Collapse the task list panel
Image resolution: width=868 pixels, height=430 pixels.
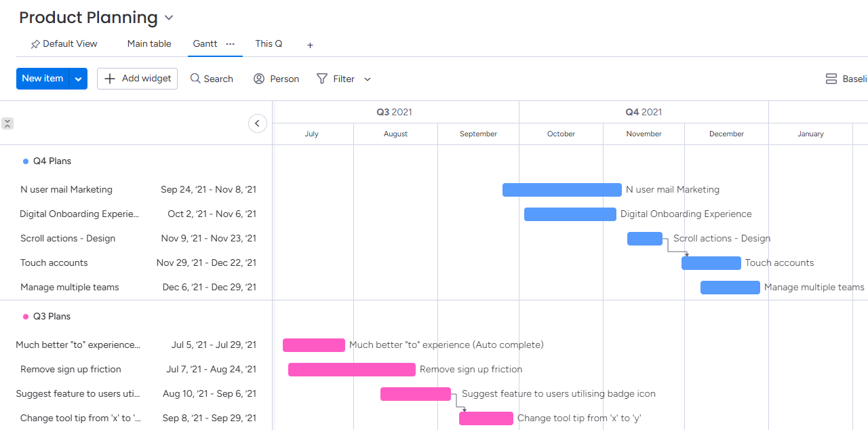click(258, 123)
